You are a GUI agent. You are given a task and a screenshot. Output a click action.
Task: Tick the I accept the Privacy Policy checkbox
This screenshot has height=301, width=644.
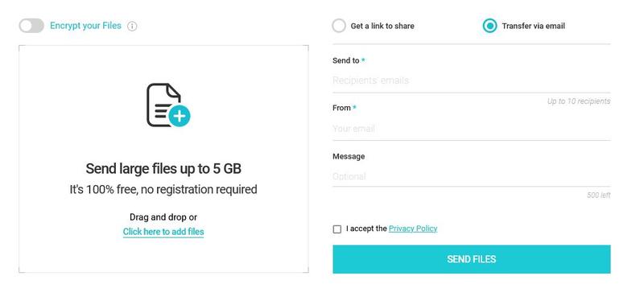tap(337, 229)
